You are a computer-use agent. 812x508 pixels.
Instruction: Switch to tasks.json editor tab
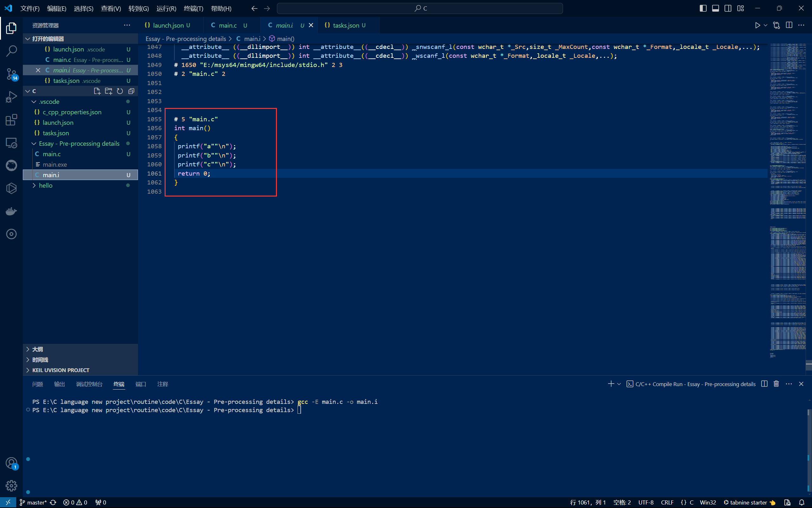(x=348, y=25)
